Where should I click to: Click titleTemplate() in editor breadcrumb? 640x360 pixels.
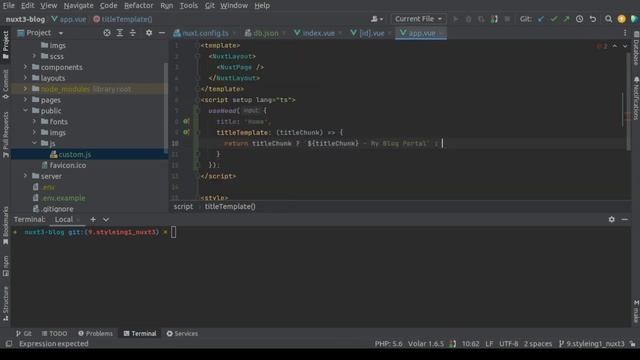point(230,207)
